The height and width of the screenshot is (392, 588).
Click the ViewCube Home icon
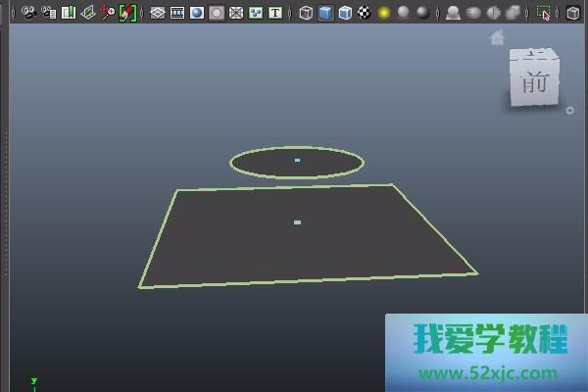coord(497,38)
